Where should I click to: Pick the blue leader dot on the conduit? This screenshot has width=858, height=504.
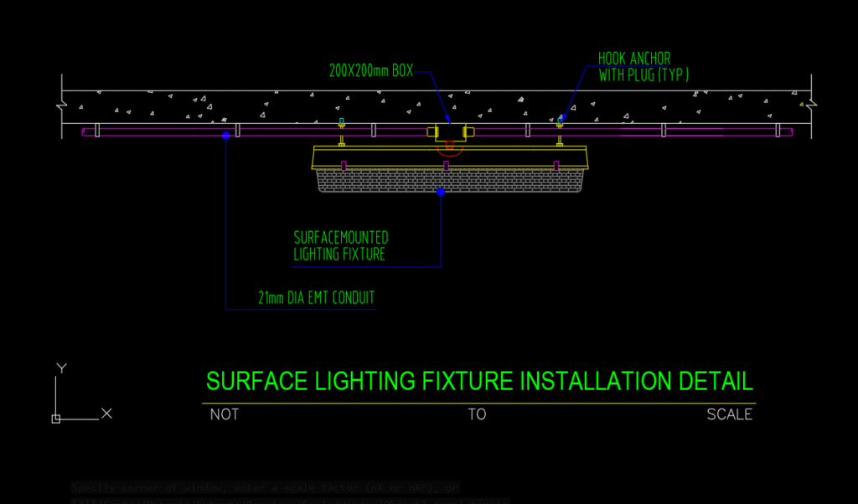click(226, 136)
